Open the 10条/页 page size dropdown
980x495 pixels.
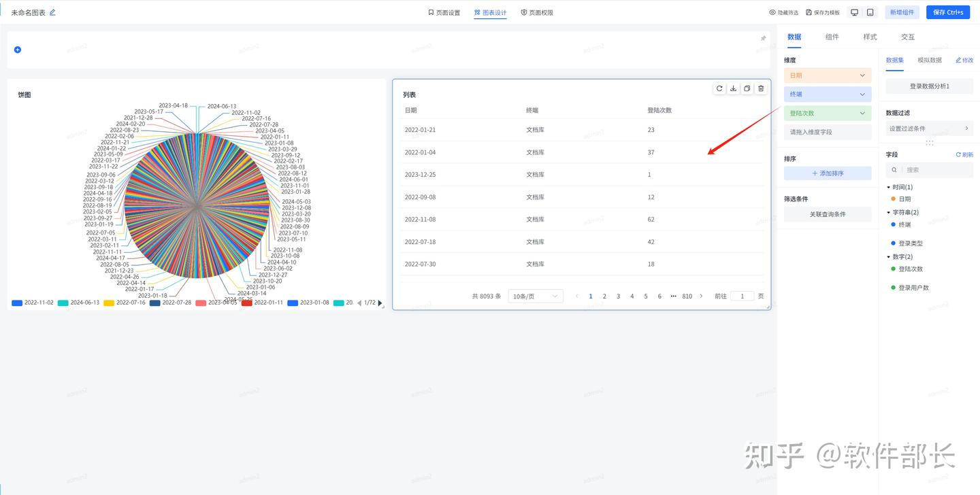(536, 296)
